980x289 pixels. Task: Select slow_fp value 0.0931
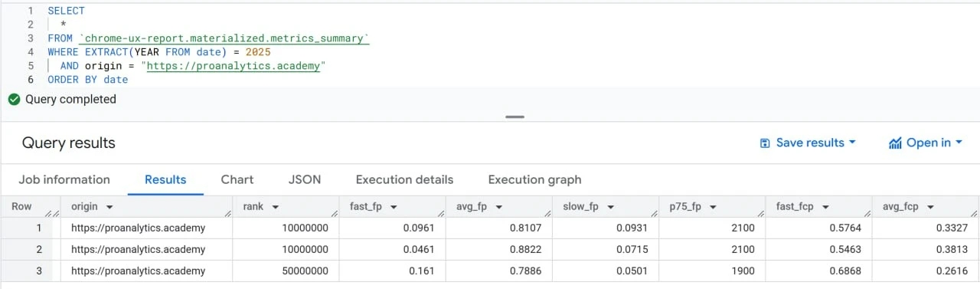606,228
